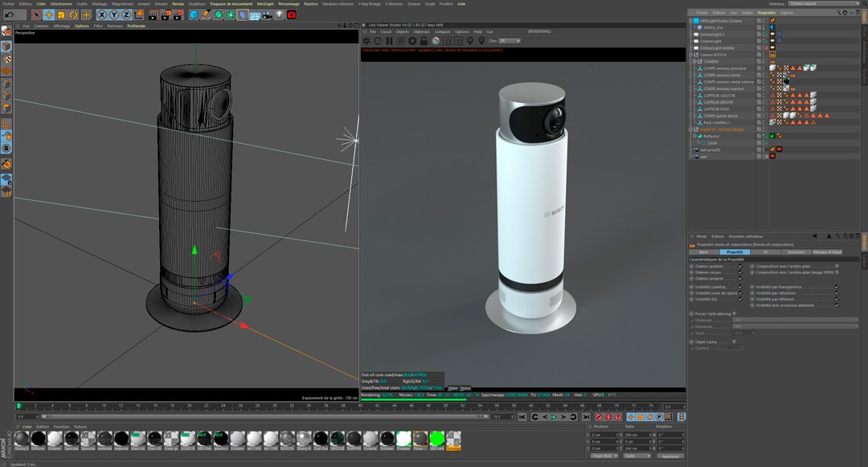868x467 pixels.
Task: Open the Chn channel dropdown in Live Viewer
Action: (510, 41)
